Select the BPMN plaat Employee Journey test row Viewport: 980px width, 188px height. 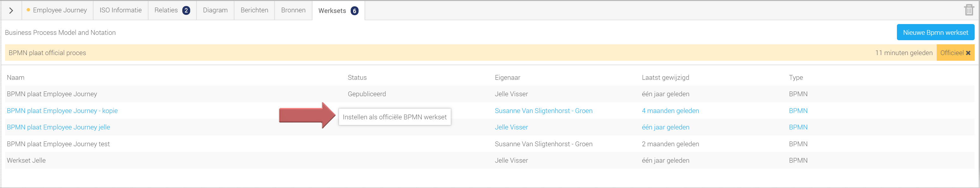point(58,144)
